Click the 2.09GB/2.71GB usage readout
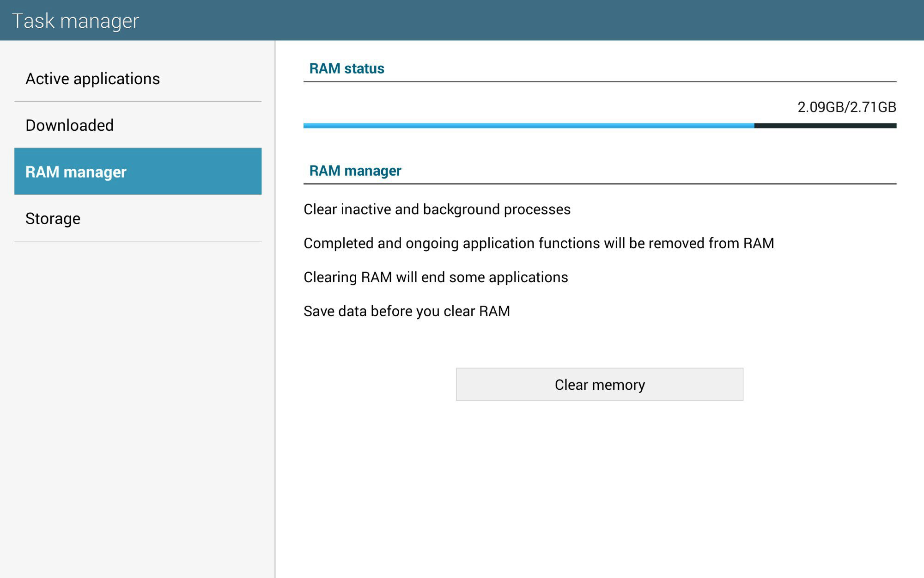The image size is (924, 578). pos(846,107)
